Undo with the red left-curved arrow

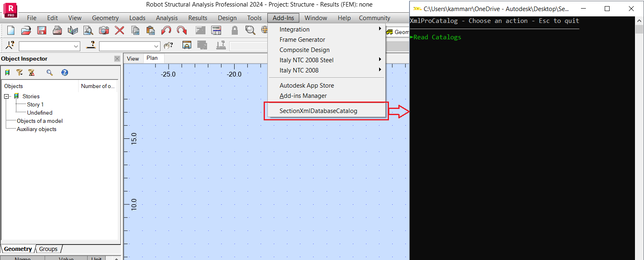coord(166,30)
